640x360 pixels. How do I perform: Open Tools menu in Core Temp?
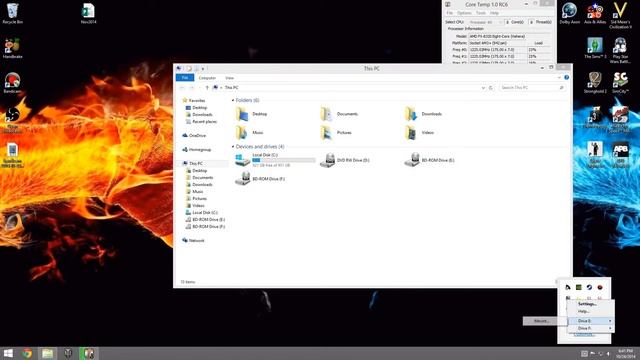[481, 13]
